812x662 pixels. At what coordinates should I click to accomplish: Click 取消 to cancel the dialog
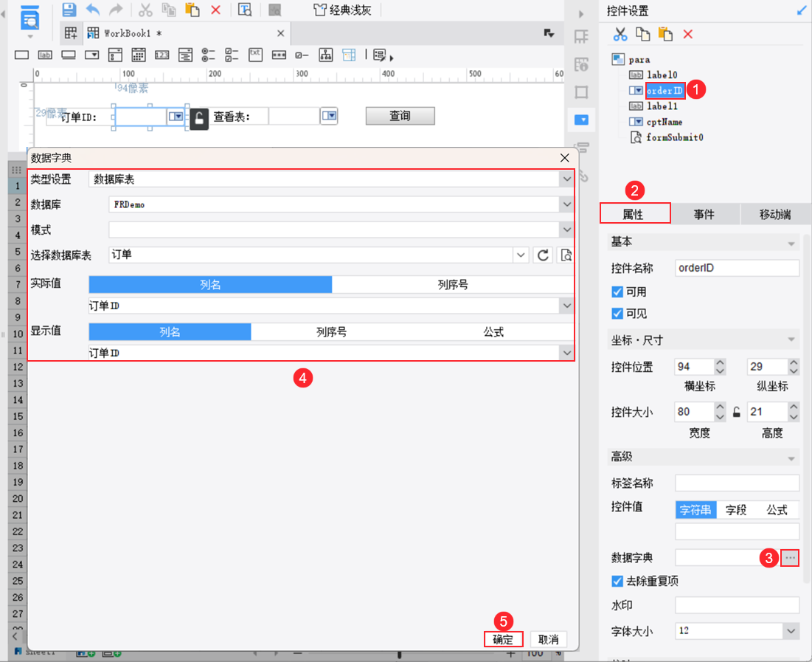click(549, 639)
